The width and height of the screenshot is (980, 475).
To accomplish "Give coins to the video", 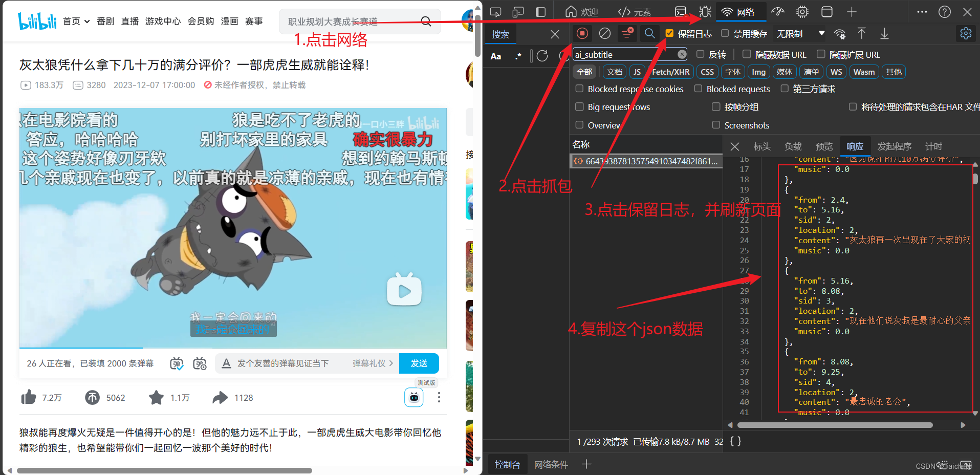I will (92, 398).
